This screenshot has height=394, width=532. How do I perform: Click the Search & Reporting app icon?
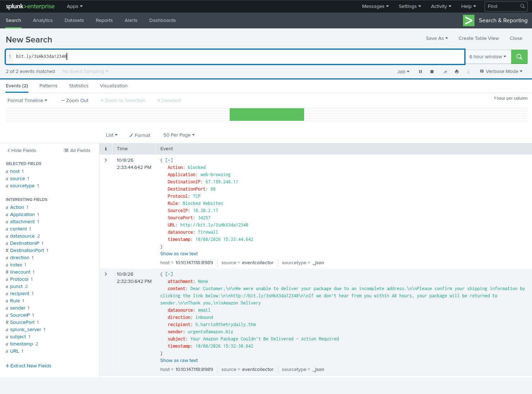point(469,20)
